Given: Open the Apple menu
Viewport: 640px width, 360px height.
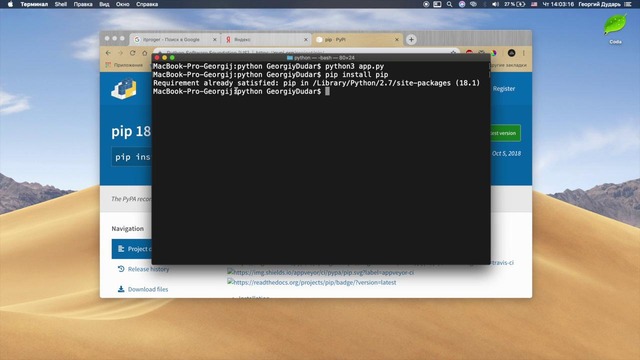Looking at the screenshot, I should tap(11, 4).
